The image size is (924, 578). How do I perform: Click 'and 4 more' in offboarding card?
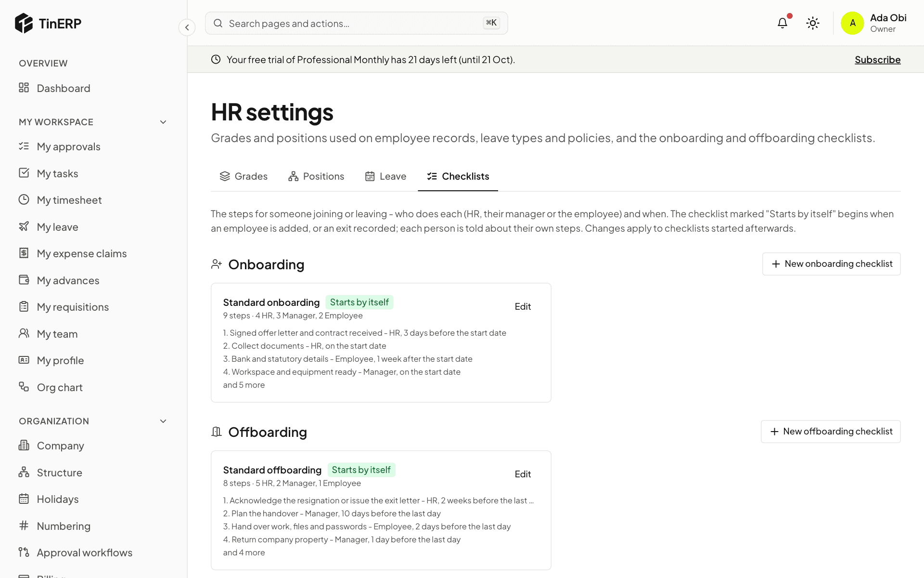(x=244, y=552)
